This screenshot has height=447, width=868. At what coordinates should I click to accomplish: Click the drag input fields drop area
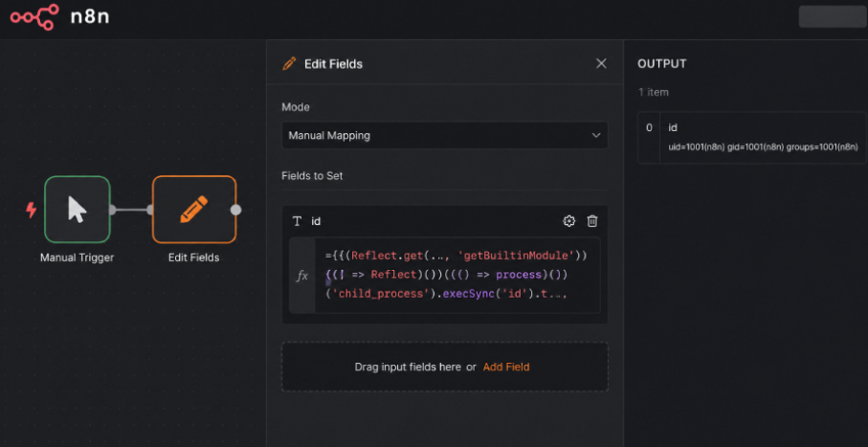click(x=445, y=367)
